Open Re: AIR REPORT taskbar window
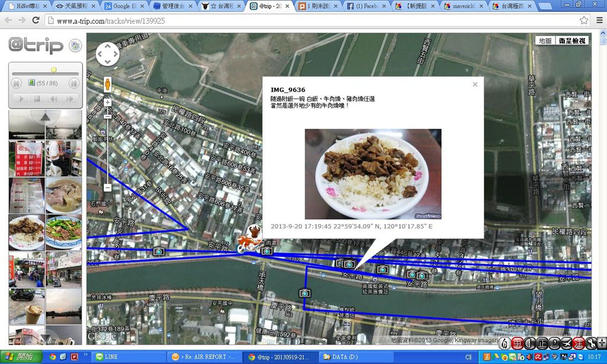Viewport: 607px width, 364px height. (205, 357)
